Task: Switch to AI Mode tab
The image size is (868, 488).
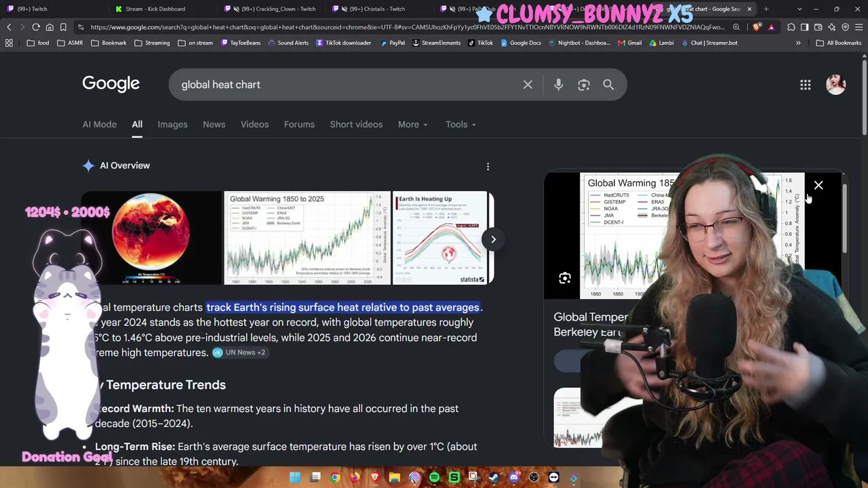Action: 100,125
